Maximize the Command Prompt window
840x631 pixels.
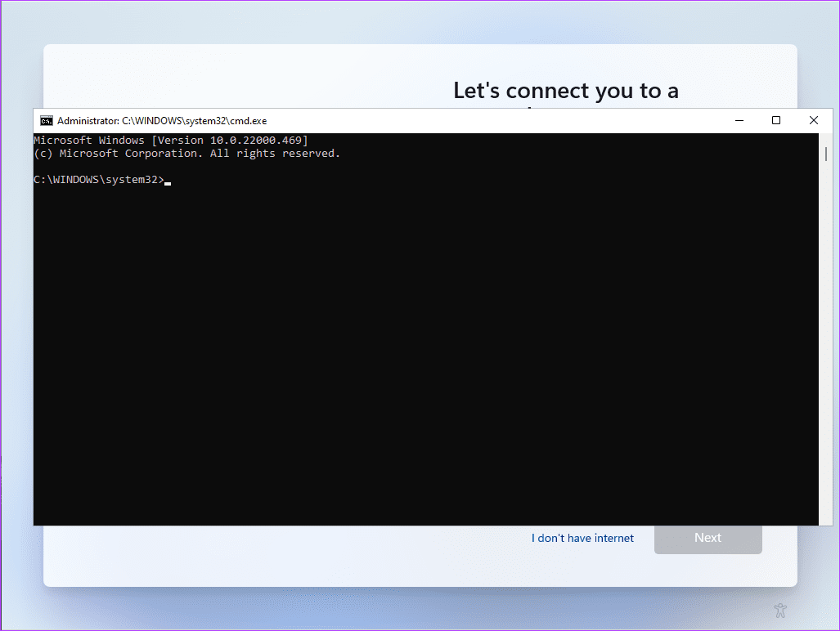click(x=776, y=120)
